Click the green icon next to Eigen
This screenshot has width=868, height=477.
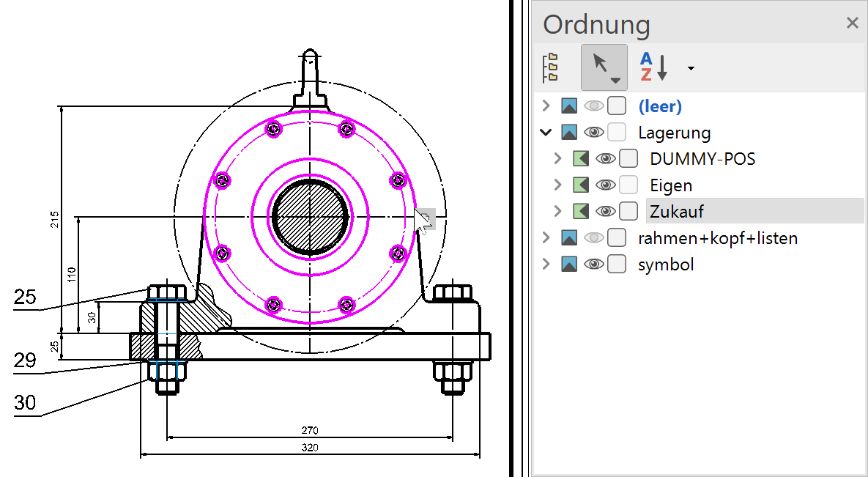point(581,185)
